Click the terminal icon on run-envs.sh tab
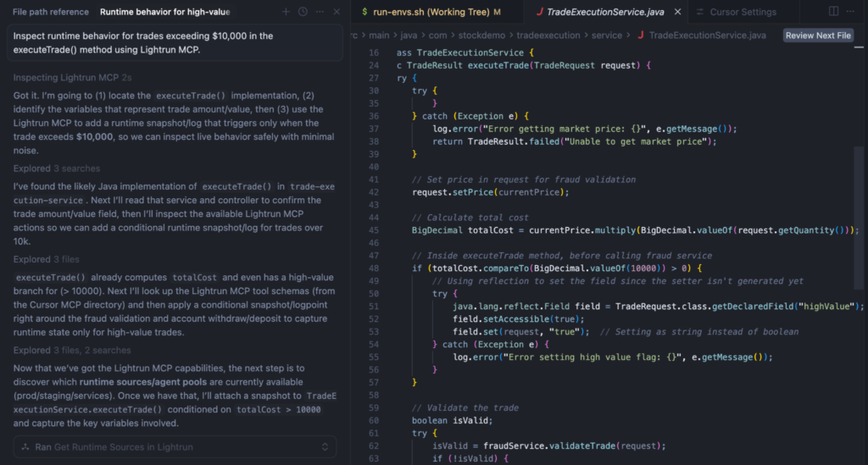 click(x=364, y=12)
